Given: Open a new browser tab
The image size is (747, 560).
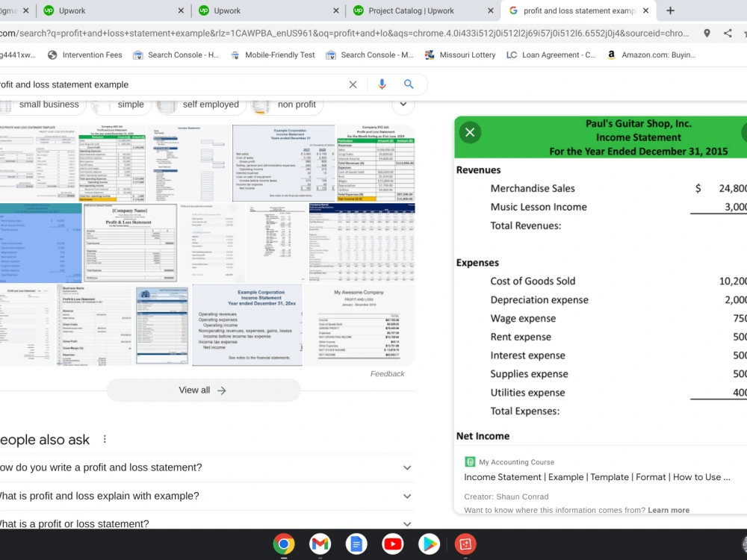Looking at the screenshot, I should (x=670, y=10).
